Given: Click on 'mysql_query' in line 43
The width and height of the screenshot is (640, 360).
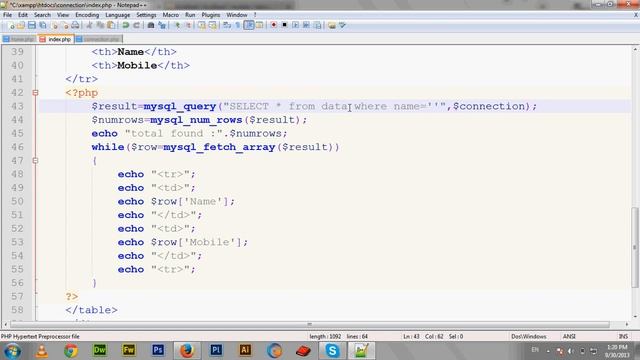Looking at the screenshot, I should 180,106.
